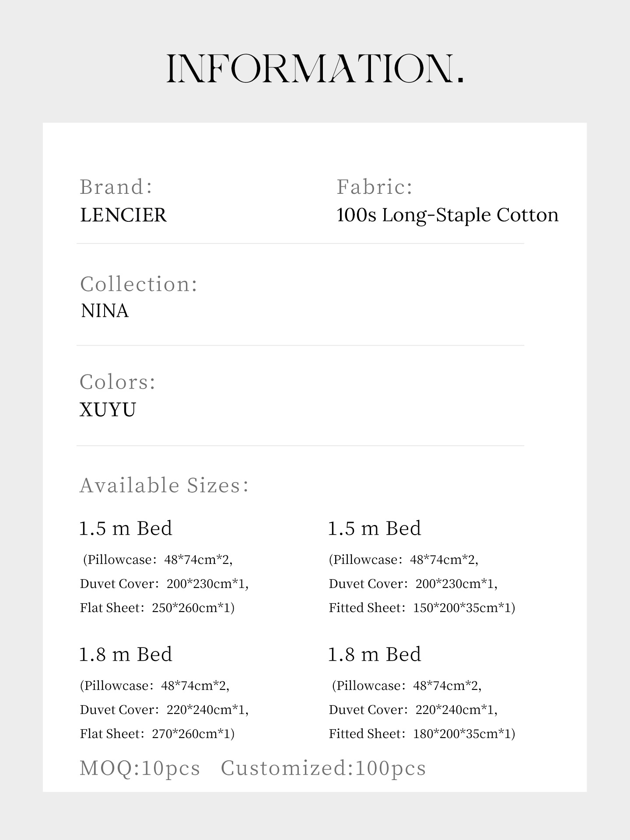Viewport: 630px width, 840px height.
Task: Click the XUYU color name
Action: [108, 410]
